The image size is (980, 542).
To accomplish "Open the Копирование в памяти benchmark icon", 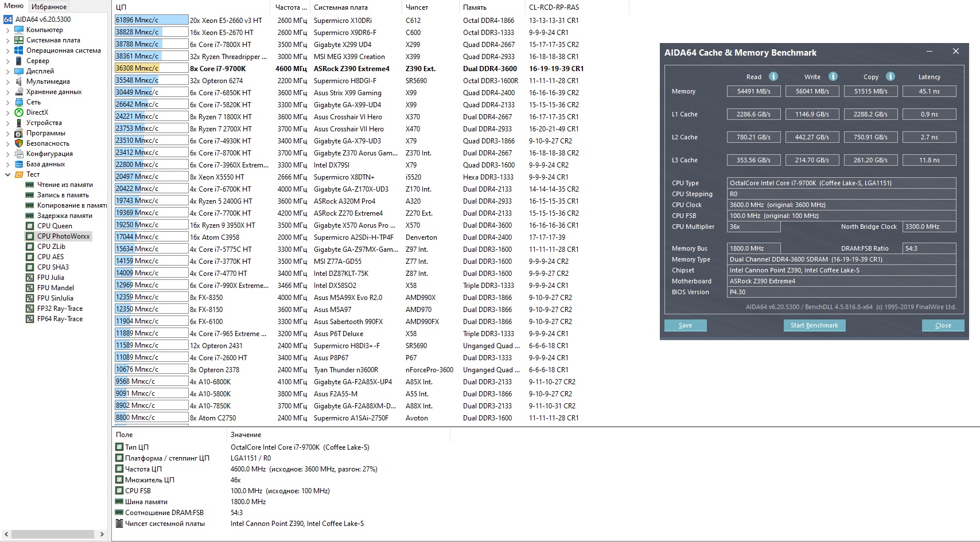I will [x=30, y=205].
